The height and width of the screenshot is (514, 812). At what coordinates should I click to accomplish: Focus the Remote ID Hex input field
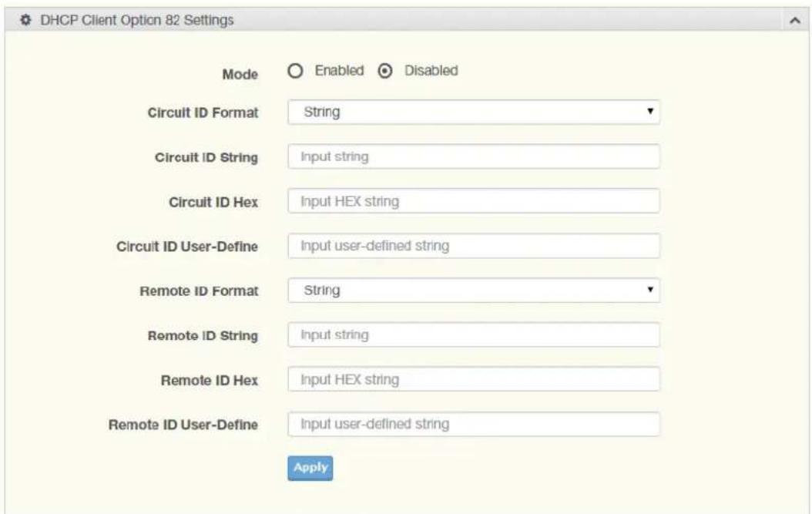click(x=474, y=379)
